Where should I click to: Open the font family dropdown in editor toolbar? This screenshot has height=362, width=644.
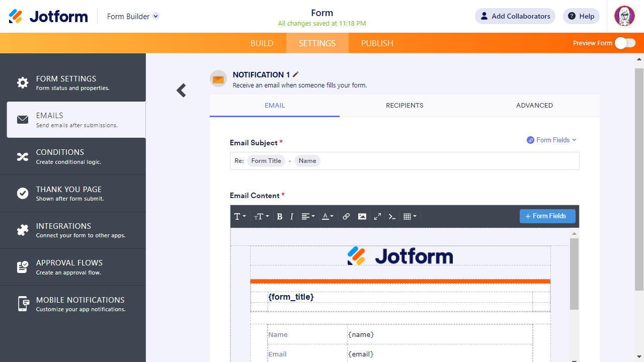240,217
